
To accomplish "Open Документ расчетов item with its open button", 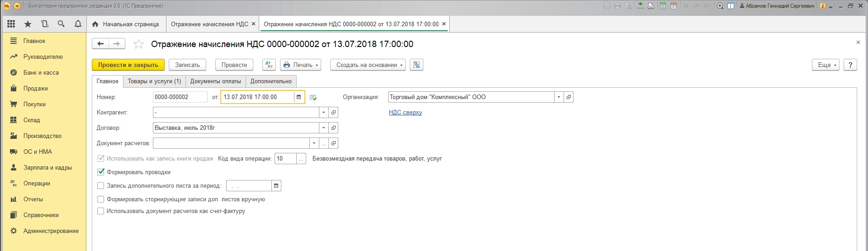I will tap(333, 143).
